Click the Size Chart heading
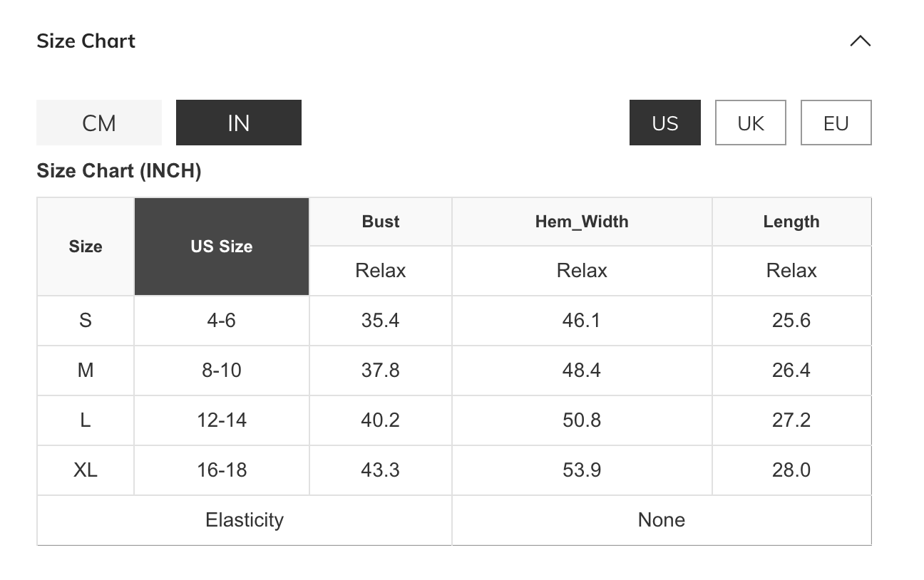The image size is (924, 580). point(86,41)
